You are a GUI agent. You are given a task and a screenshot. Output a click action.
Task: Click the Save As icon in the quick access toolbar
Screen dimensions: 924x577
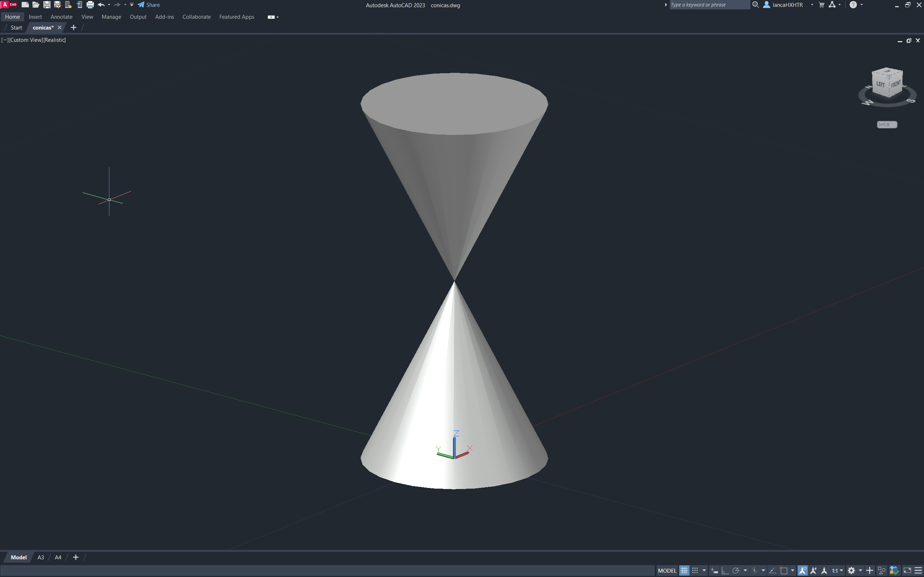coord(58,5)
